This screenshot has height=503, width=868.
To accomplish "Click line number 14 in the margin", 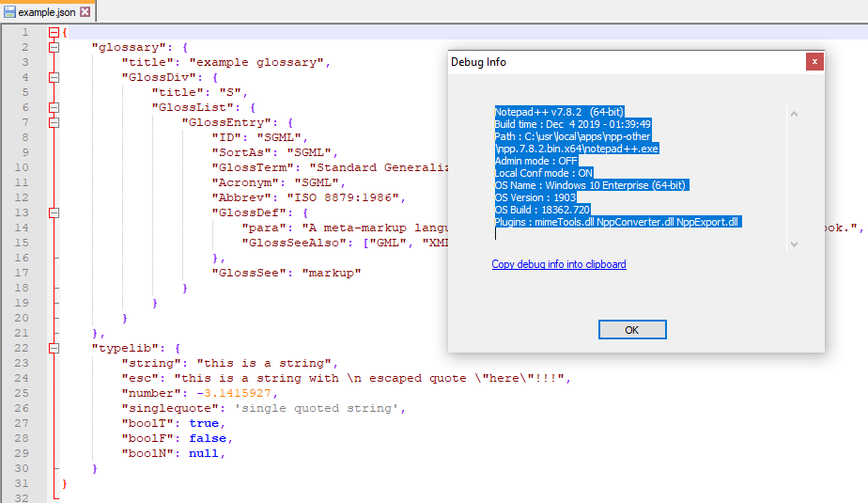I will [22, 228].
